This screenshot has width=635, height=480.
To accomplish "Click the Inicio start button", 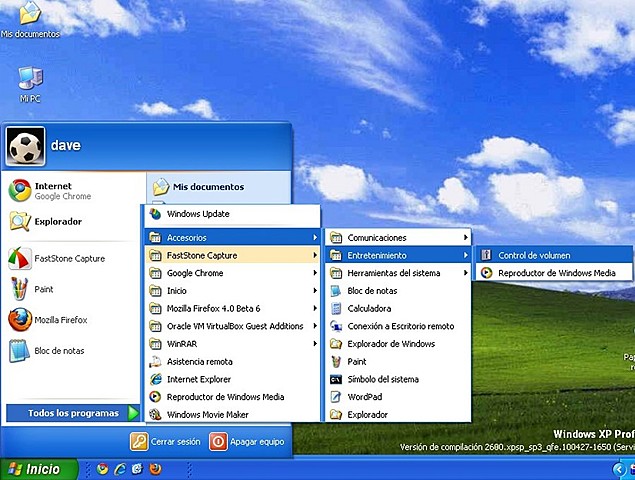I will point(38,469).
